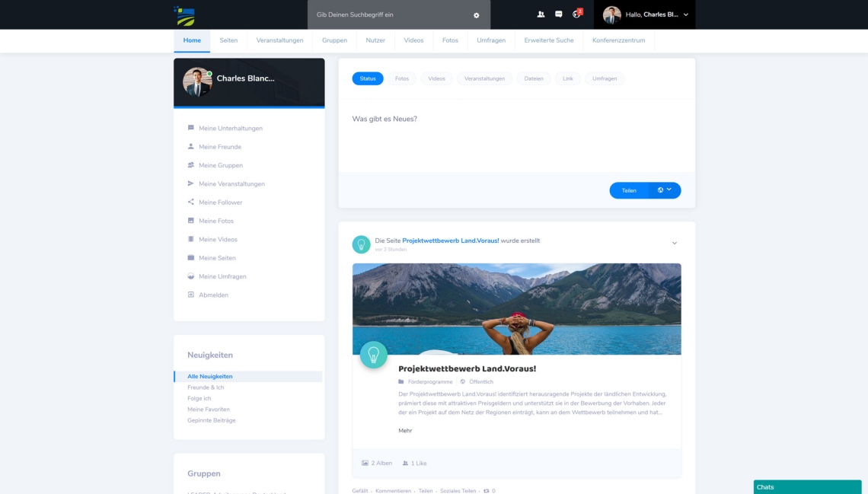Click Meine Veranstaltungen arrow icon
The height and width of the screenshot is (494, 868).
click(191, 183)
